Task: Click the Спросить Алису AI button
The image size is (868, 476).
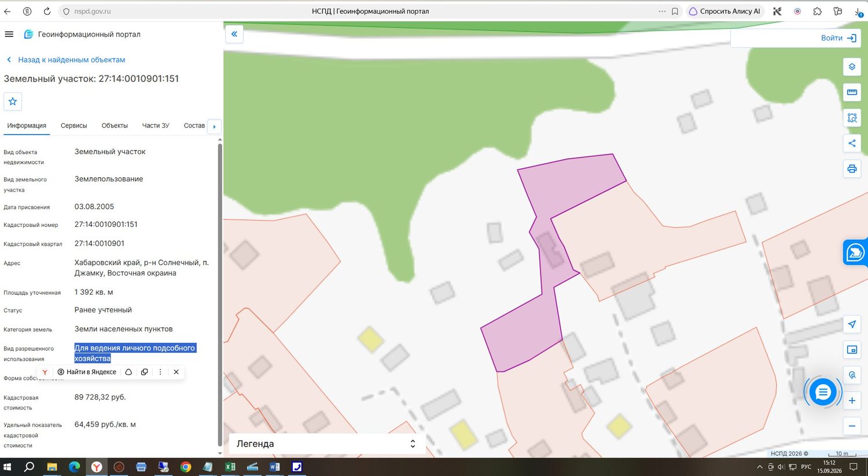Action: click(x=724, y=11)
